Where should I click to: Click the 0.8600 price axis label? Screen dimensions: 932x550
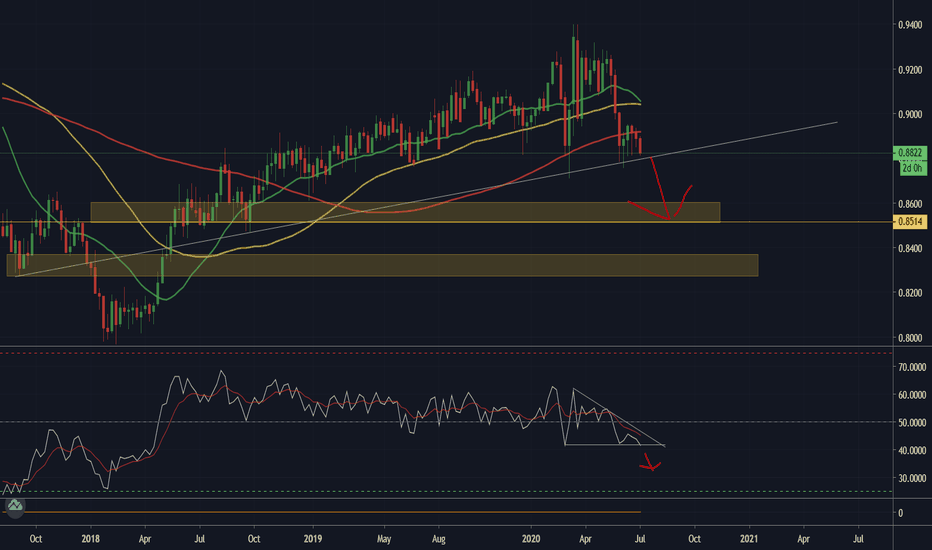(x=910, y=204)
